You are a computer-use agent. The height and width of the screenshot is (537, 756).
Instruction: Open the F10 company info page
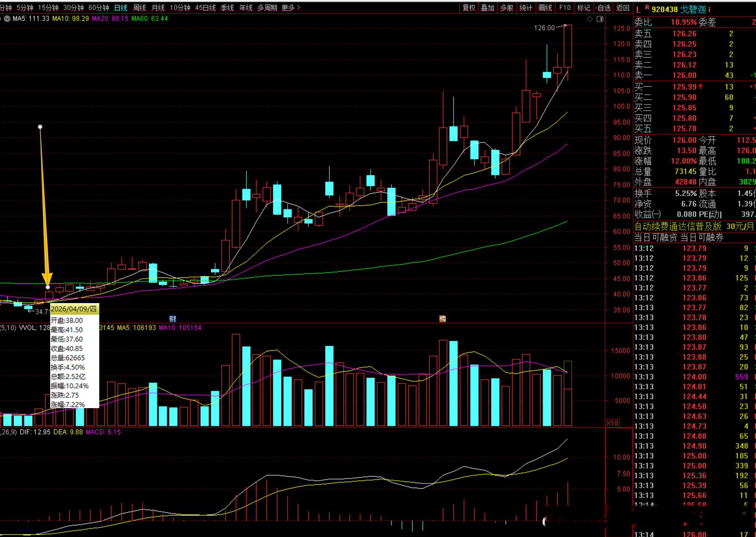coord(565,8)
